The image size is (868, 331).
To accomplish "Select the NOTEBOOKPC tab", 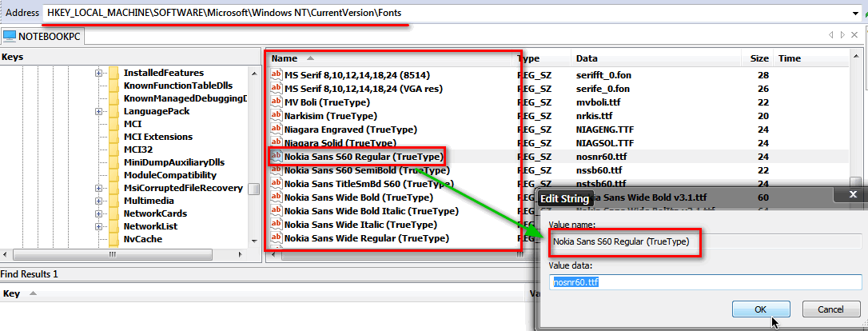I will click(x=42, y=37).
